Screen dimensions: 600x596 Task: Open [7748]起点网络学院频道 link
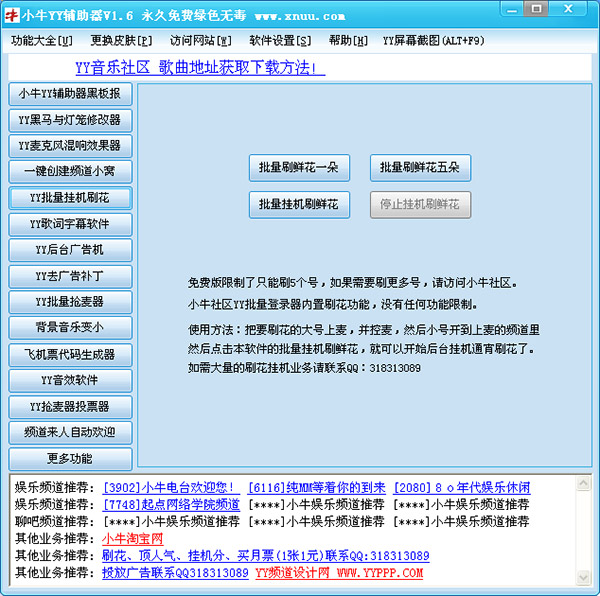point(171,505)
